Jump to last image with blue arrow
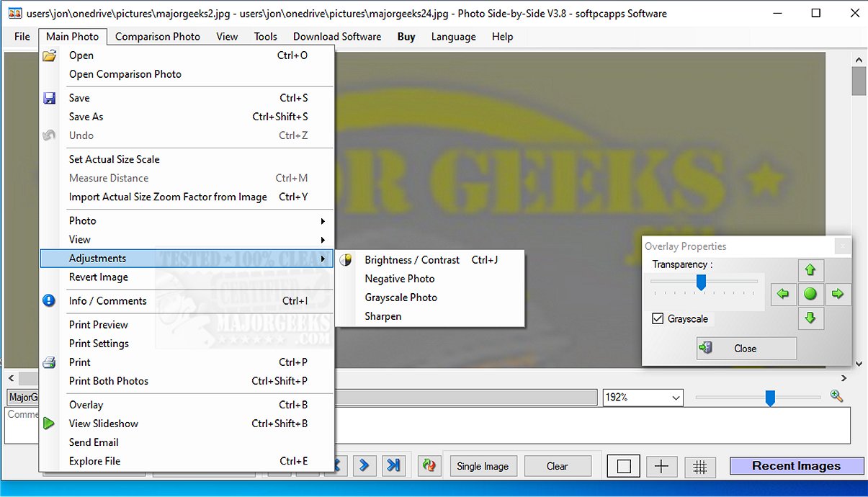 tap(393, 465)
